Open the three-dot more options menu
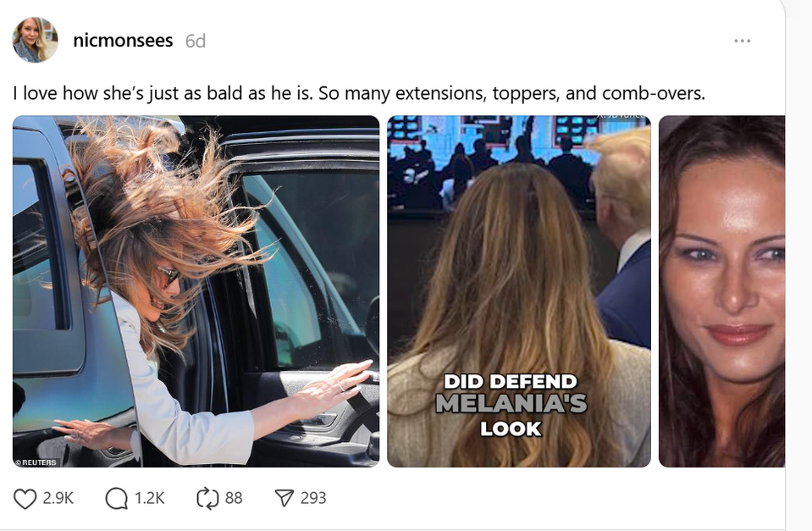 click(742, 41)
